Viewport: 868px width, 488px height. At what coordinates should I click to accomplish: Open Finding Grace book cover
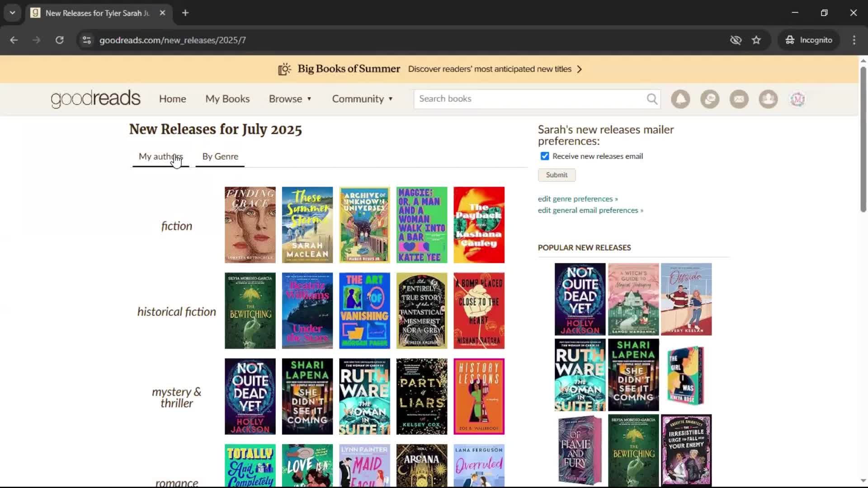click(x=250, y=225)
